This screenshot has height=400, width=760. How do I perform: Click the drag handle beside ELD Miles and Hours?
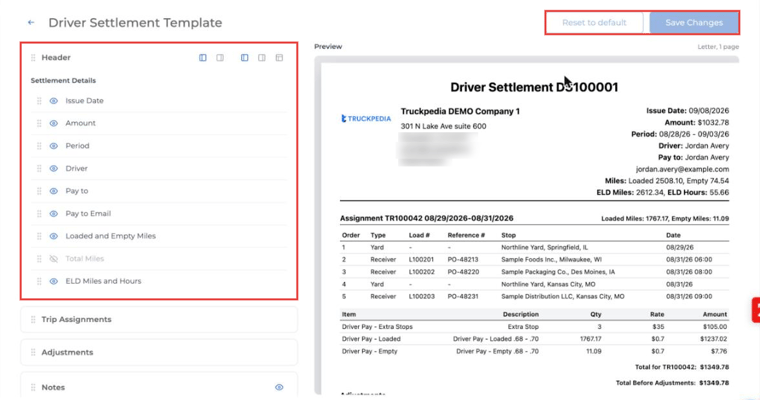coord(39,281)
